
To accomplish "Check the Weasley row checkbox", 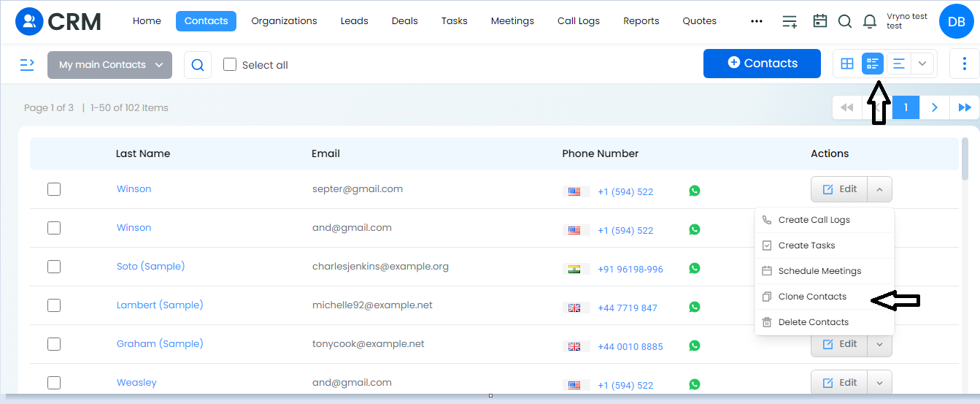I will point(54,383).
